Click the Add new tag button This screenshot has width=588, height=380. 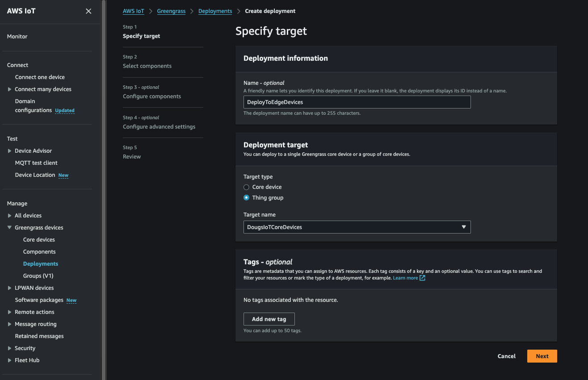(x=269, y=319)
